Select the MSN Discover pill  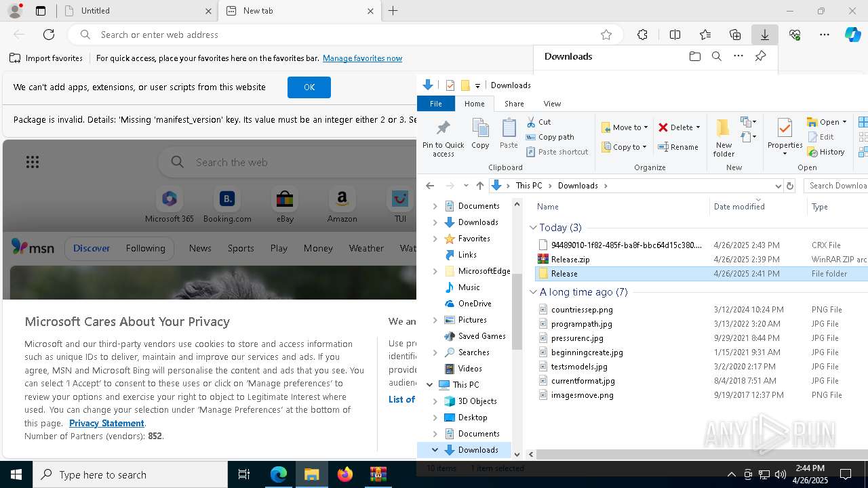pos(91,248)
